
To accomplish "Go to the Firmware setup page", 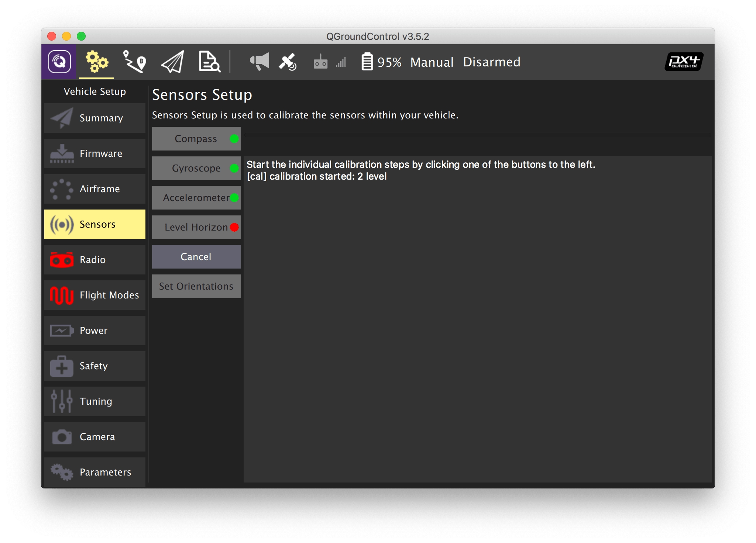I will pyautogui.click(x=95, y=153).
